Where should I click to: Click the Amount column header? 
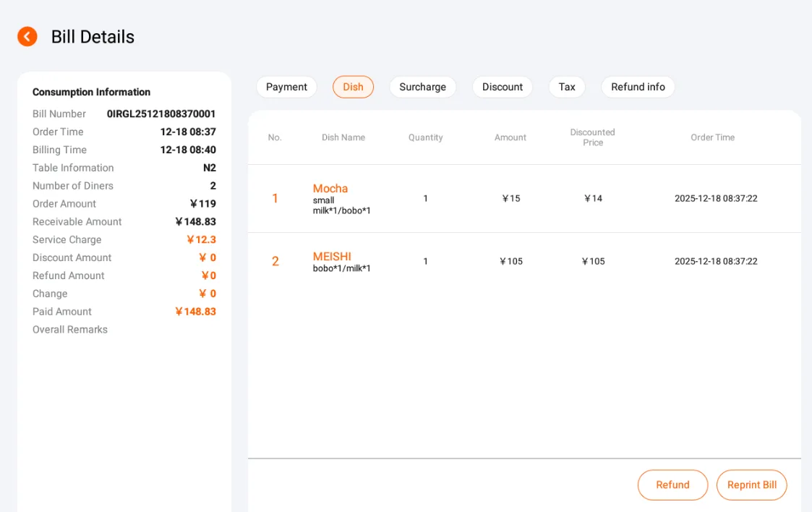coord(510,137)
